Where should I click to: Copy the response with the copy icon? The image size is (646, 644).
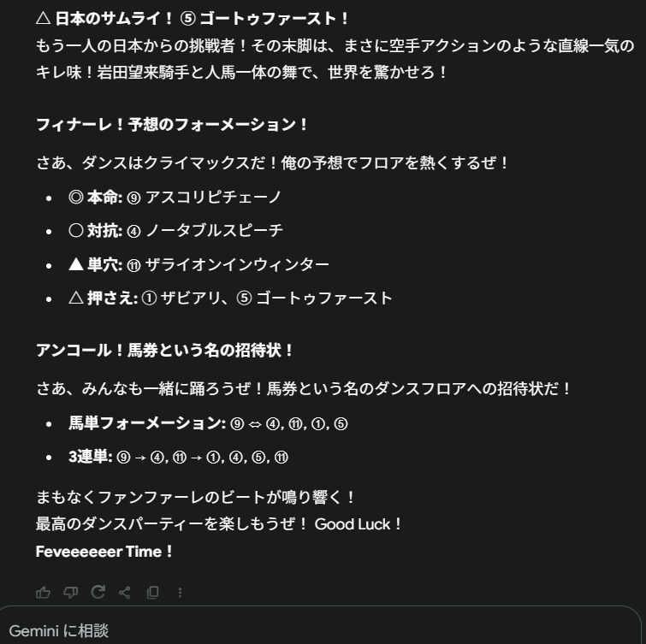pyautogui.click(x=152, y=592)
